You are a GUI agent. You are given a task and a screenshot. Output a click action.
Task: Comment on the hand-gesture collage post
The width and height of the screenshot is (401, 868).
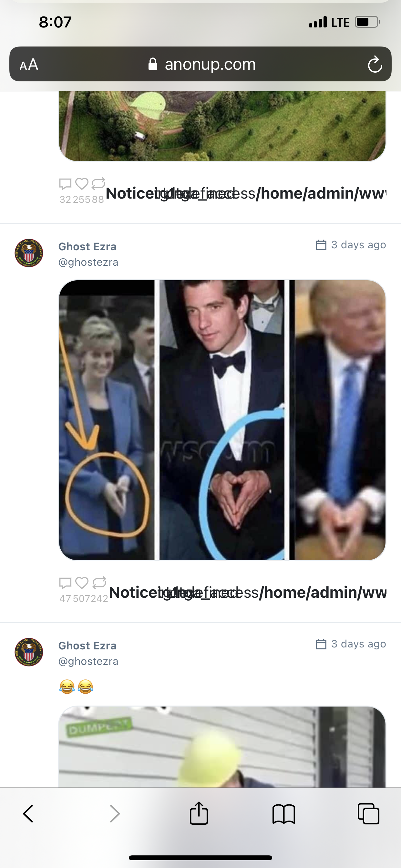pyautogui.click(x=65, y=583)
